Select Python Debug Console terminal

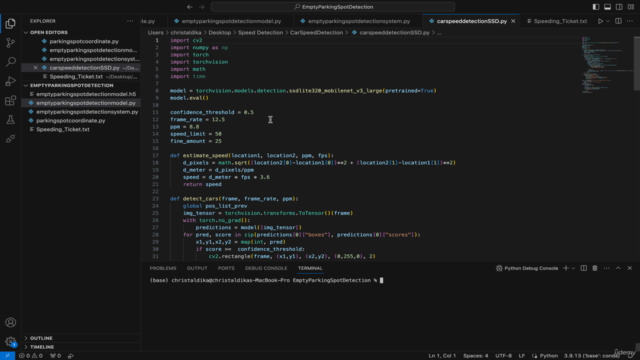[x=527, y=268]
